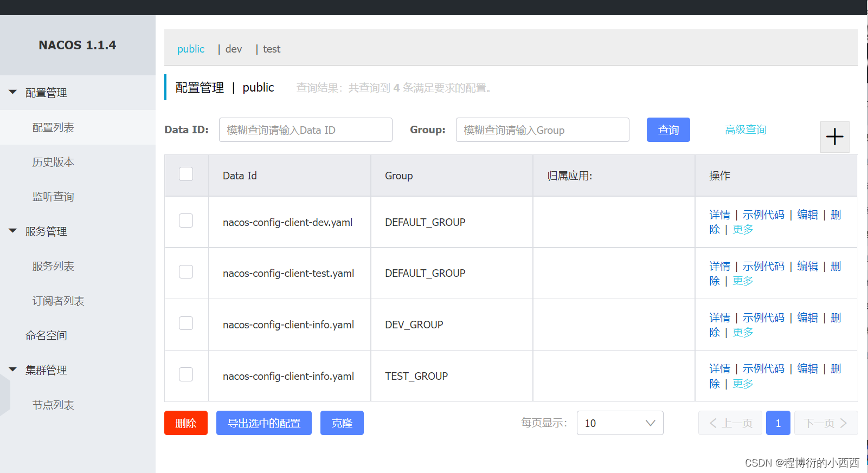Open 节点列表 in the sidebar
Image resolution: width=868 pixels, height=473 pixels.
pyautogui.click(x=53, y=405)
